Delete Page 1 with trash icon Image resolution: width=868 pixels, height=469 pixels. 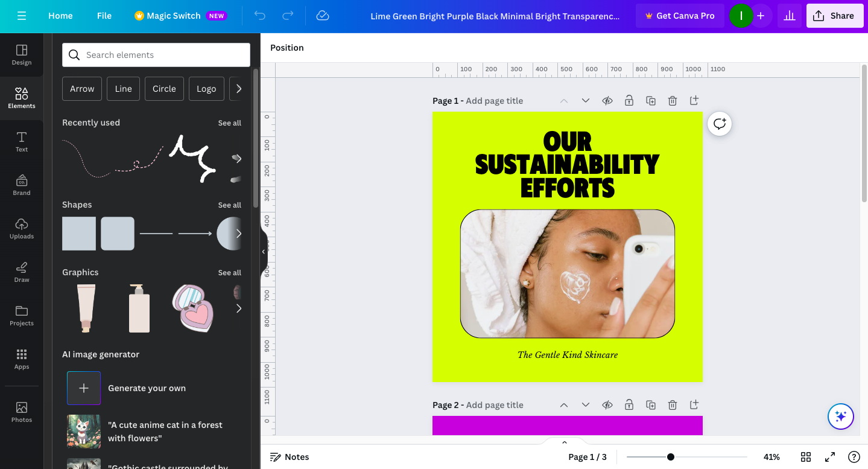coord(673,101)
